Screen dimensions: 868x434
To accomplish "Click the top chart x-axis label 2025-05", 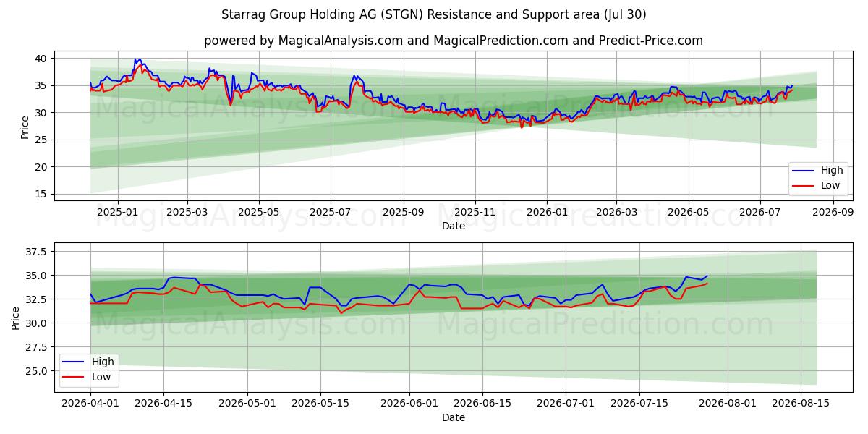I will 258,213.
